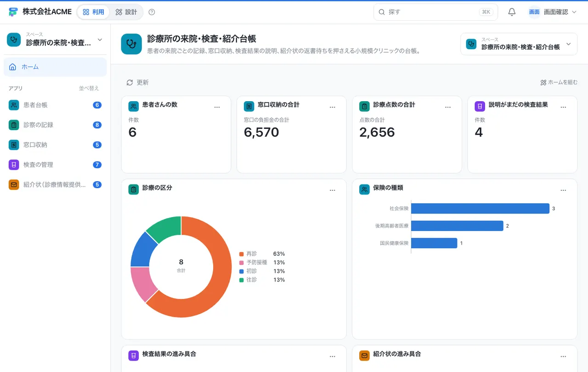
Task: Click 並べ替え in the sidebar
Action: pyautogui.click(x=89, y=88)
